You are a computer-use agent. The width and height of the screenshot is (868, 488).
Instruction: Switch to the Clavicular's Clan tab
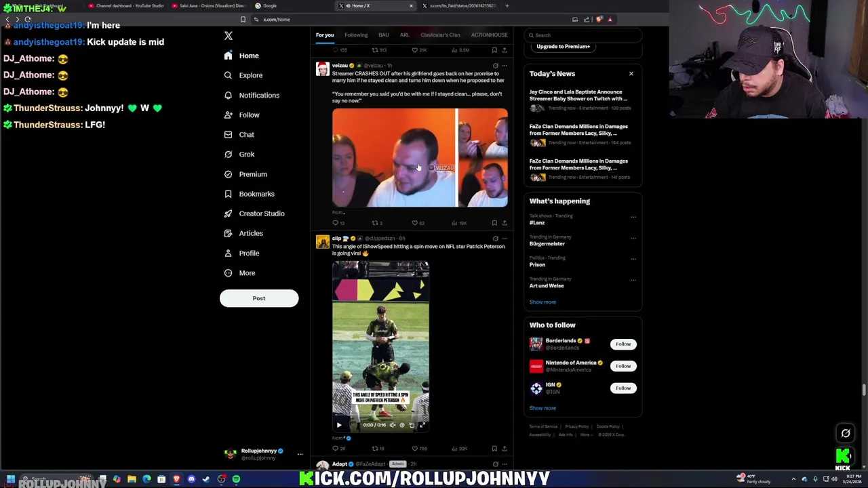pyautogui.click(x=440, y=35)
